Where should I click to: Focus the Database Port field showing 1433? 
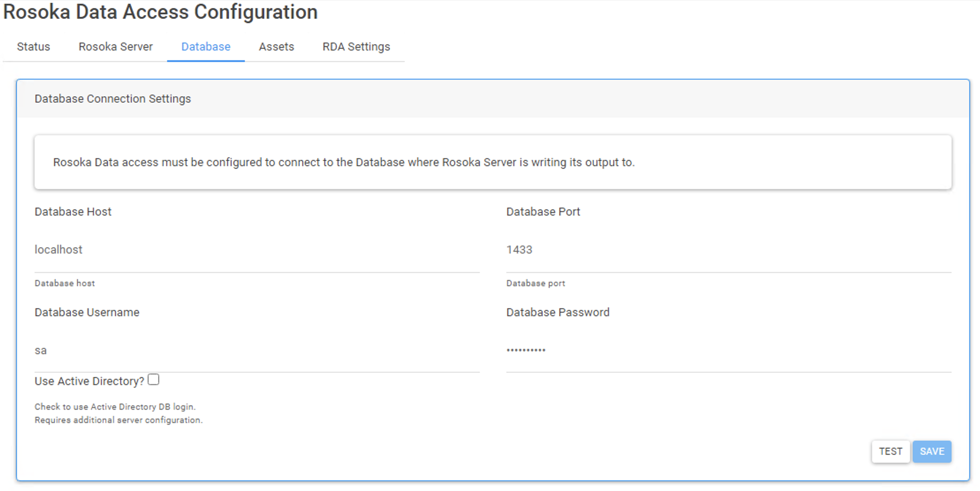click(728, 250)
